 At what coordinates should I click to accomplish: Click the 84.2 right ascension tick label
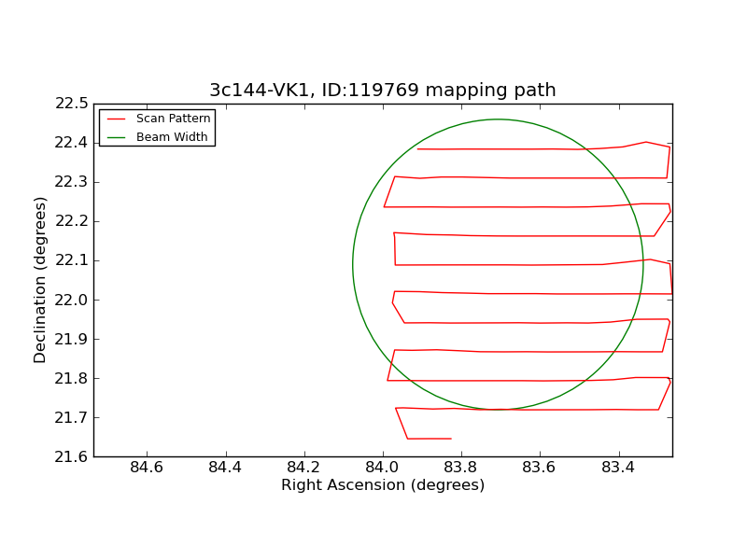click(303, 468)
